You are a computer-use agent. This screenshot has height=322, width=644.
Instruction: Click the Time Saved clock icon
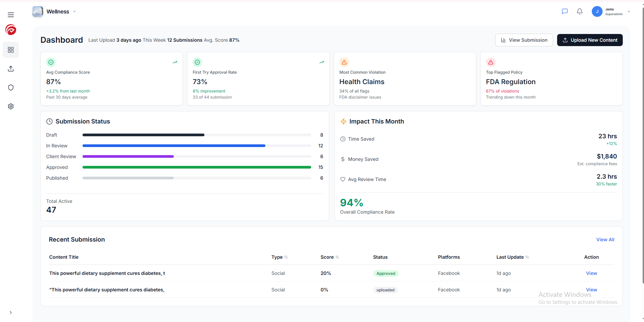[x=343, y=139]
